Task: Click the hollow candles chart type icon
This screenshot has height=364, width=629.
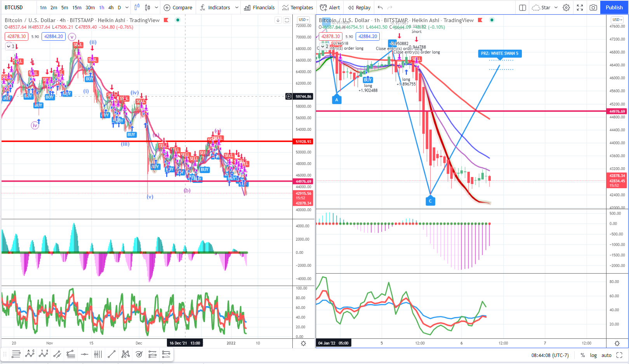Action: click(148, 7)
